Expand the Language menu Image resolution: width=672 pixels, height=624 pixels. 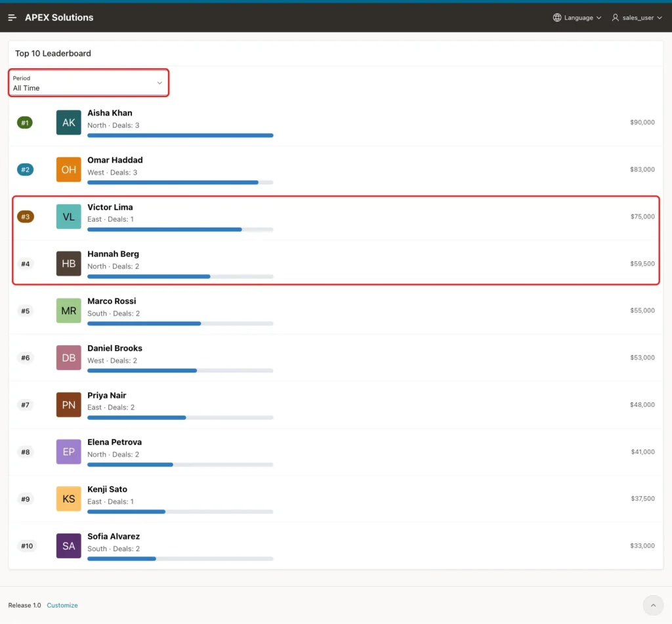pos(577,18)
